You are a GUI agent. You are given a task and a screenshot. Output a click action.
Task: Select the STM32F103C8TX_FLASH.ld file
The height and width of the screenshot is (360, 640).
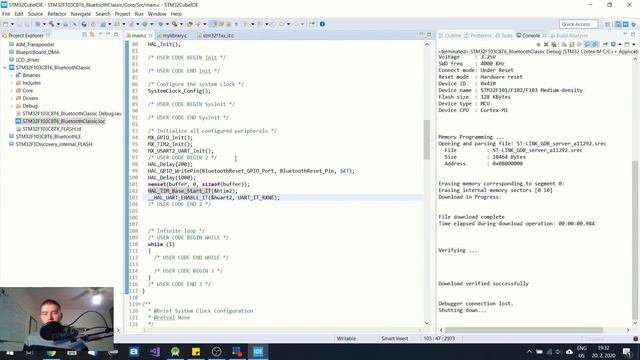[x=51, y=129]
